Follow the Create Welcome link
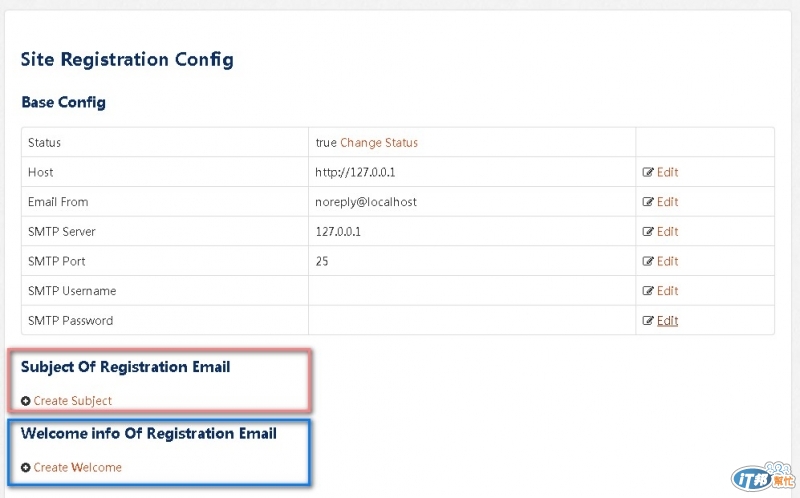 (78, 467)
